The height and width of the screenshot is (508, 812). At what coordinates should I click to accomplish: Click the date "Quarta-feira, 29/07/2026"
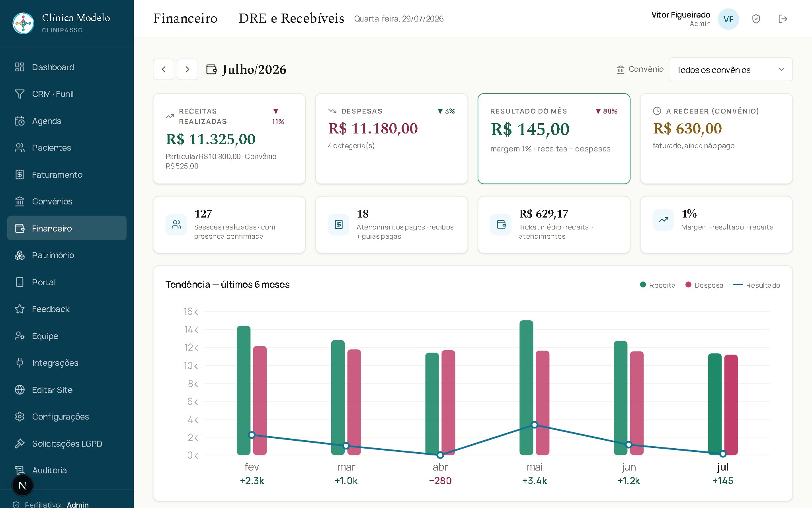(399, 19)
